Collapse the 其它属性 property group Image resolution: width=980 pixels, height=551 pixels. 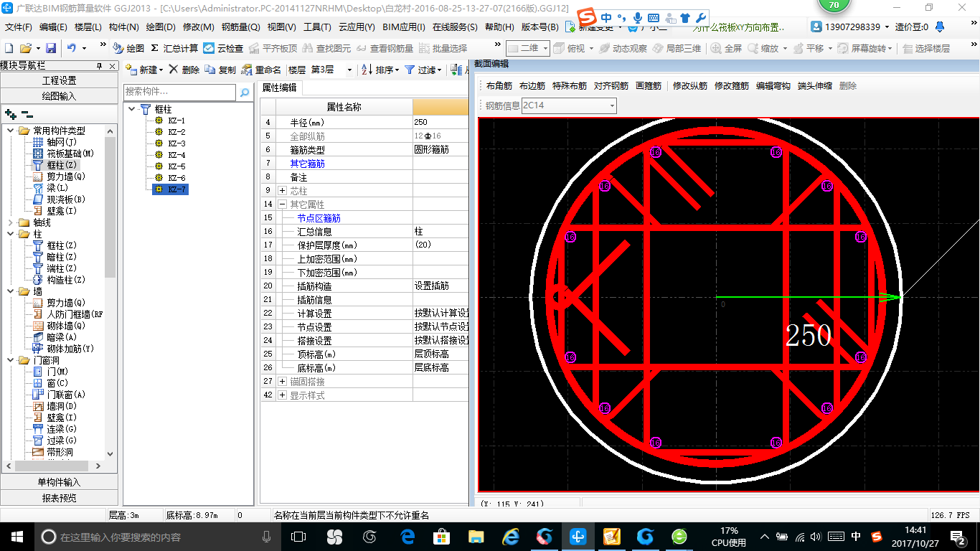click(282, 204)
